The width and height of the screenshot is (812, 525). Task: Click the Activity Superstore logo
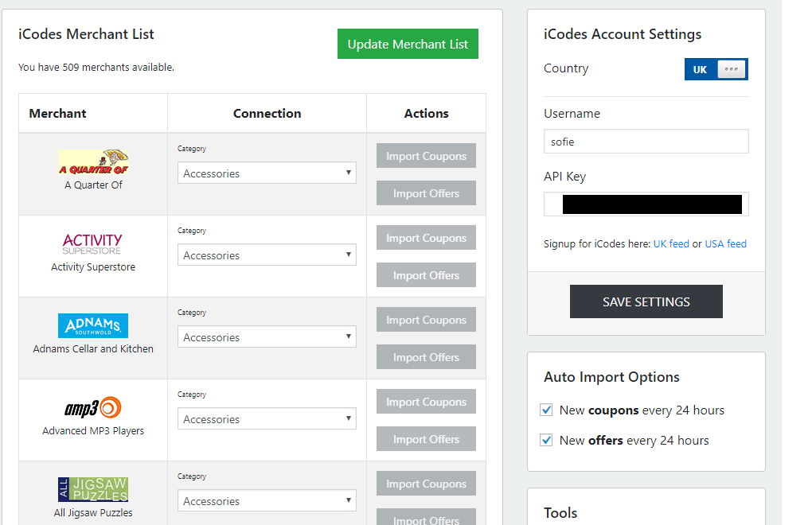[x=92, y=243]
